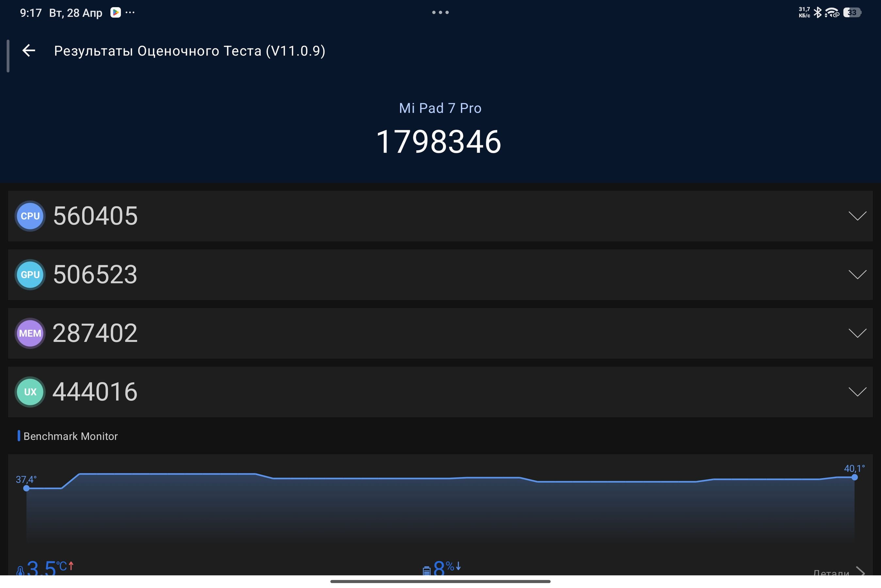Tap the Bluetooth status icon
Screen dimensions: 881x588
click(818, 12)
